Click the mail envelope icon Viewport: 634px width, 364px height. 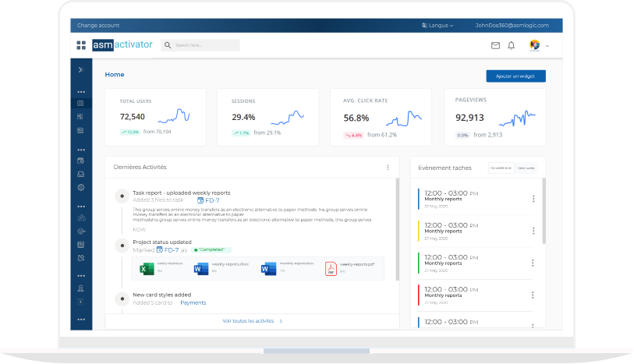click(495, 45)
